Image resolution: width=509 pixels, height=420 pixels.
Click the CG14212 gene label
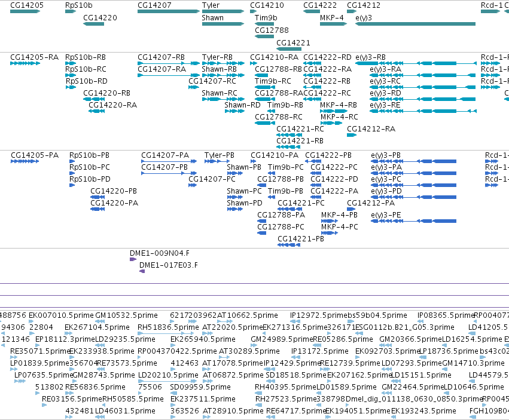(364, 5)
